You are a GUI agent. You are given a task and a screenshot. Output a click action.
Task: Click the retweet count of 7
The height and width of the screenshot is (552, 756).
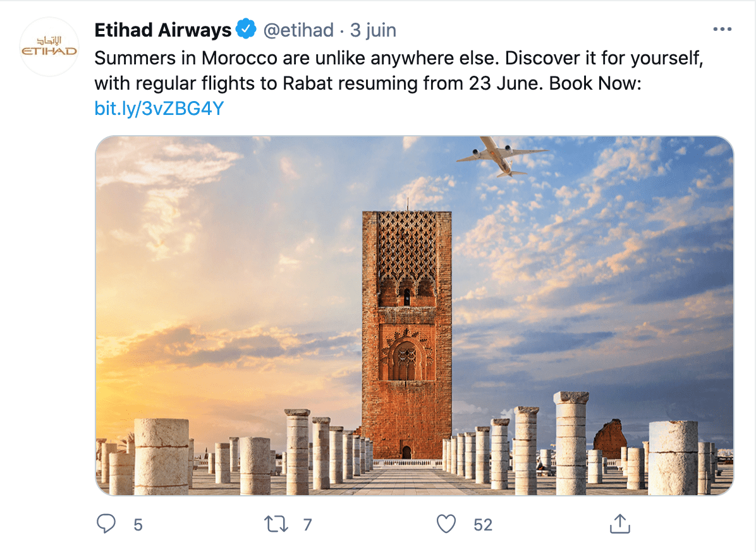tap(308, 524)
